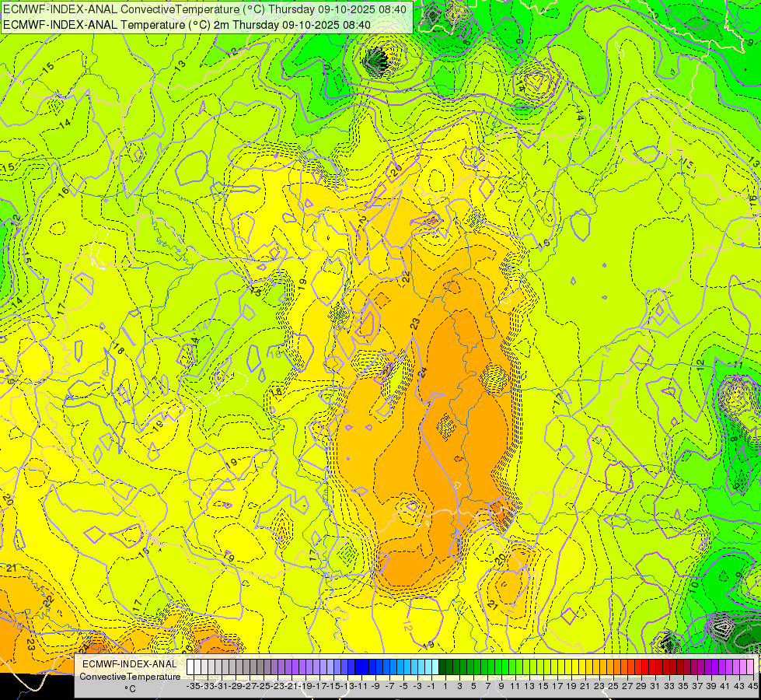Click legend value 5

pos(473,687)
